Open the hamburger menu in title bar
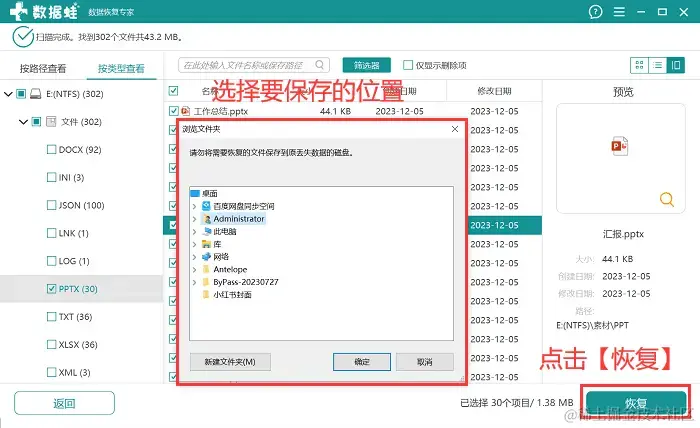700x428 pixels. tap(619, 12)
